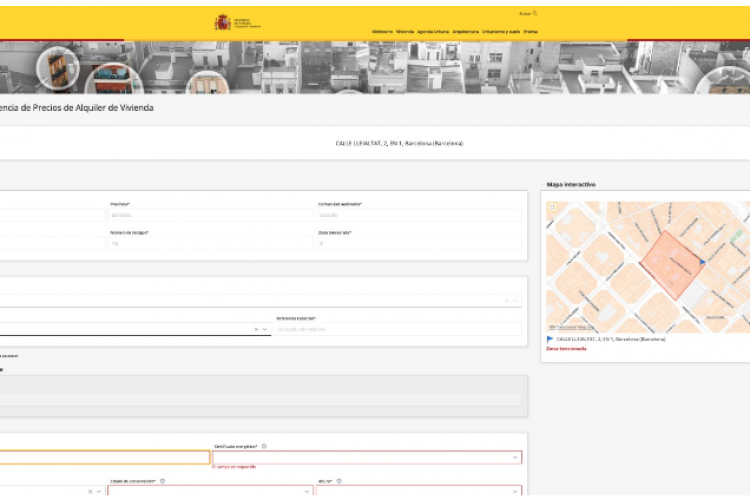Click help icon next to Estado de conservación
The width and height of the screenshot is (750, 500).
pos(162,480)
